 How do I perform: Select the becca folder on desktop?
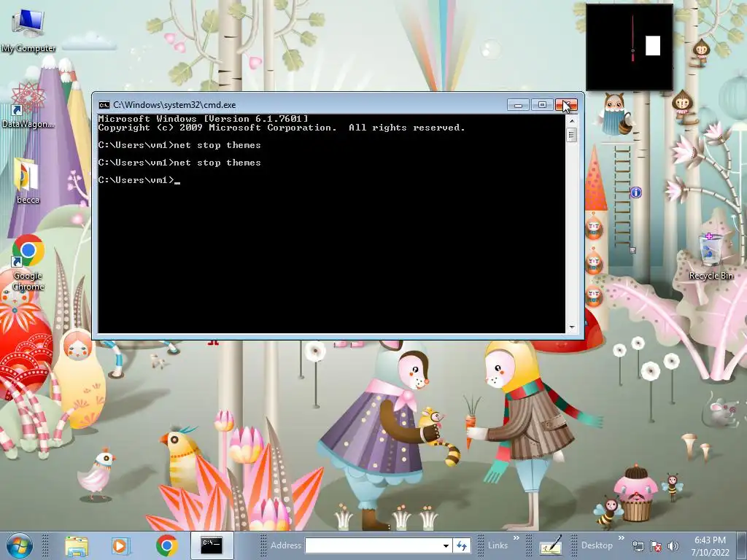(28, 182)
